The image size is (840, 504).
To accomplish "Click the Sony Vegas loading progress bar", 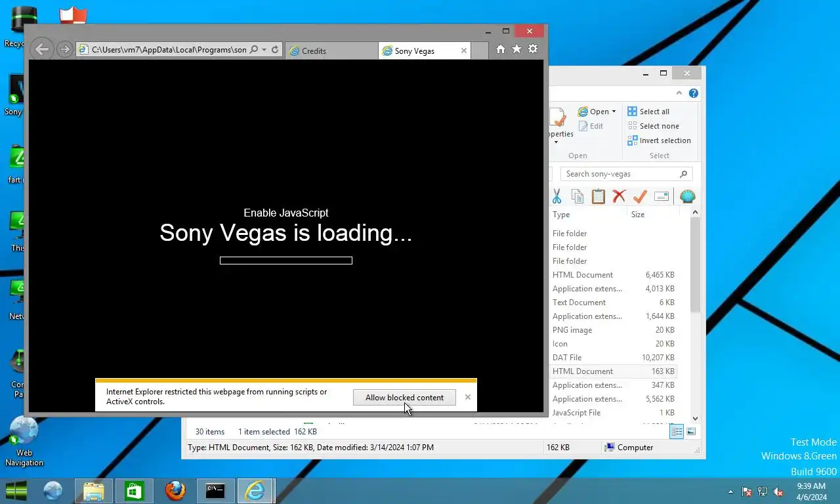I will click(x=286, y=261).
